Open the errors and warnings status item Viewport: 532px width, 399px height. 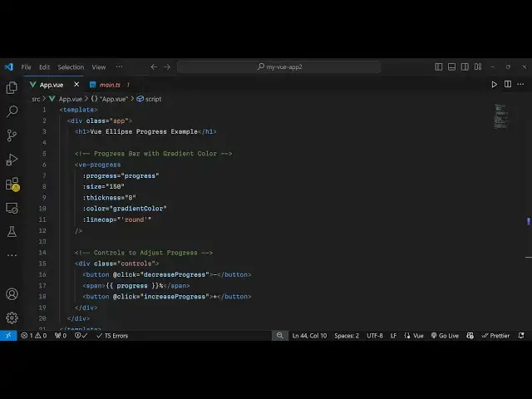click(x=33, y=336)
